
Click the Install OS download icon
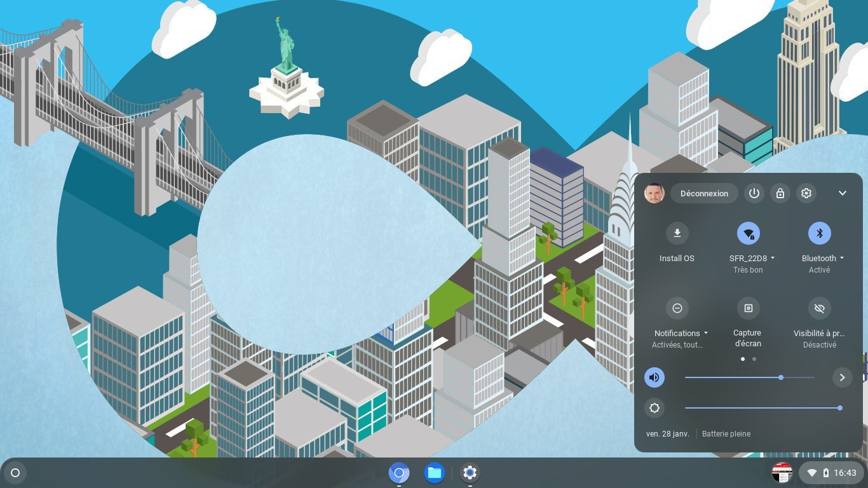coord(677,233)
